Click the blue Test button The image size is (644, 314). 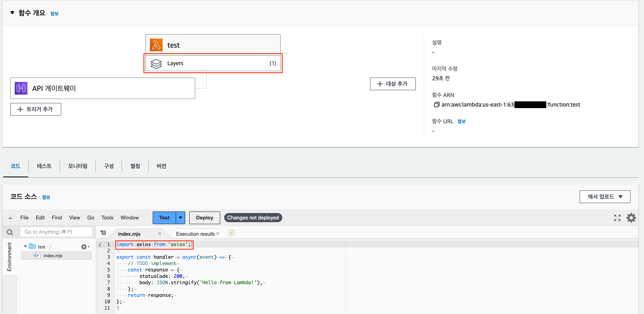164,218
